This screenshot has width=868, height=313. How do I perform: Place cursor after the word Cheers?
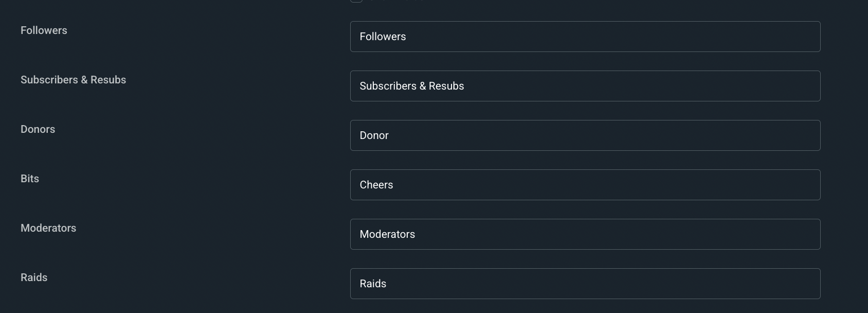[393, 185]
